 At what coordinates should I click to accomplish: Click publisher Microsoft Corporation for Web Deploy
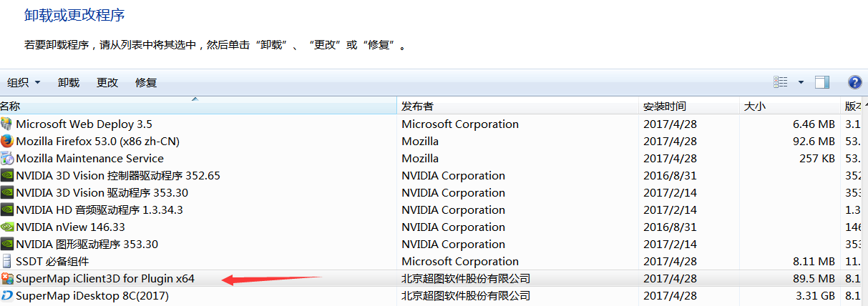pyautogui.click(x=460, y=124)
